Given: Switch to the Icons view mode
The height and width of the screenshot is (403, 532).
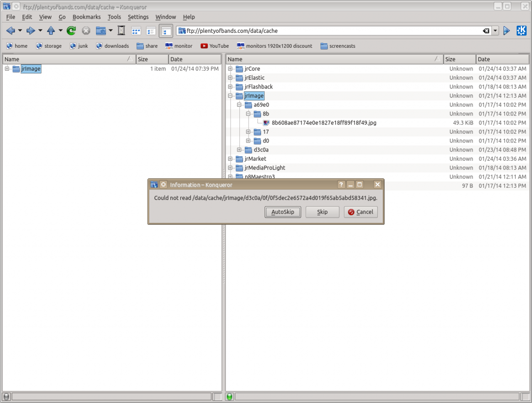Looking at the screenshot, I should point(136,31).
